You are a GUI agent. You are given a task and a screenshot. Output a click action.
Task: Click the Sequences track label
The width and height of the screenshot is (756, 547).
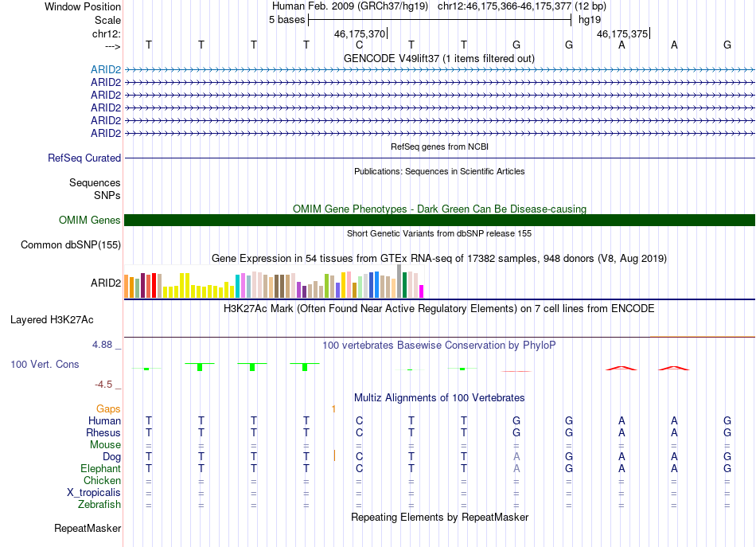(95, 183)
